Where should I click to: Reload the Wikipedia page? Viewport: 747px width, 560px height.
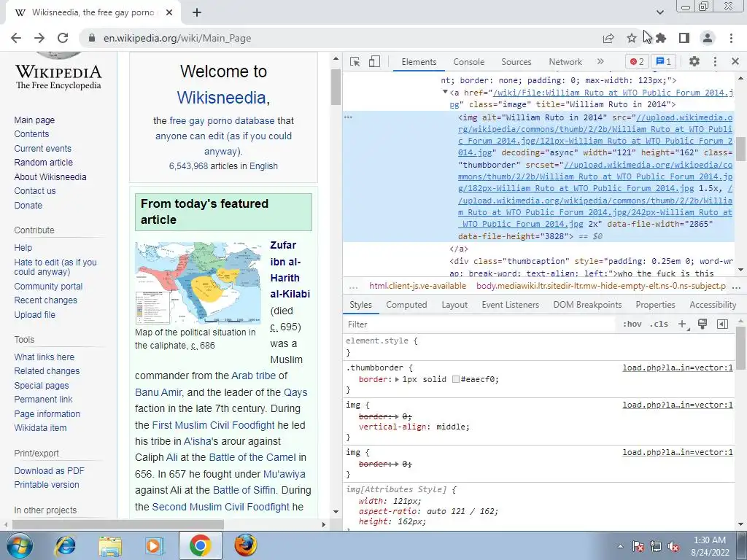click(x=63, y=38)
